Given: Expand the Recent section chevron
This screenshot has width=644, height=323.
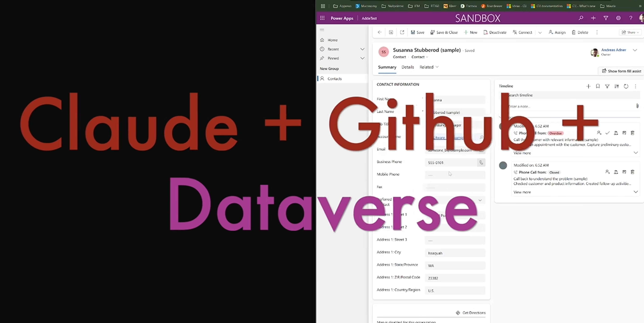Looking at the screenshot, I should click(x=362, y=49).
